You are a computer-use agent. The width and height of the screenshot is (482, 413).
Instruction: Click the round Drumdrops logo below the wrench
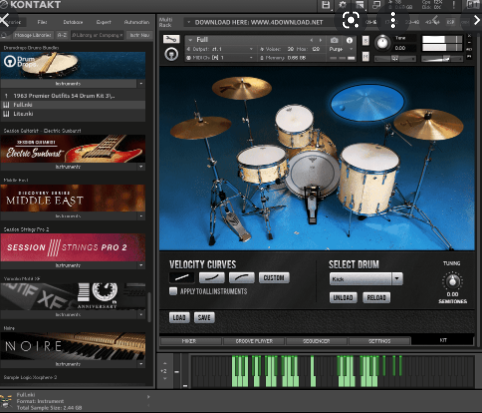(171, 54)
